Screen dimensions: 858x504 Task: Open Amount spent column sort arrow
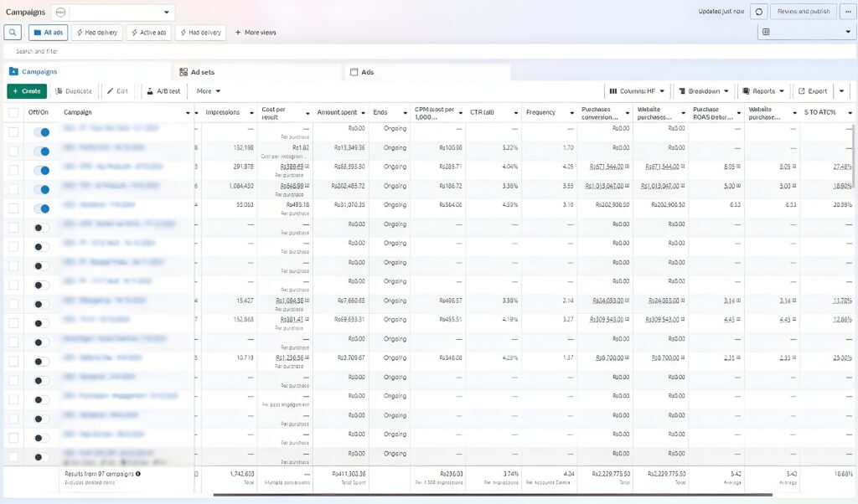coord(362,113)
